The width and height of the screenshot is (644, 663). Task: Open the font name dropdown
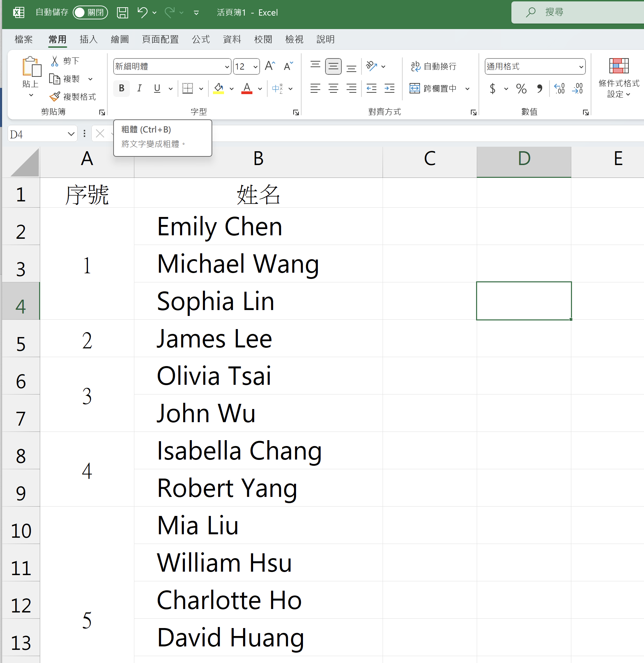227,67
